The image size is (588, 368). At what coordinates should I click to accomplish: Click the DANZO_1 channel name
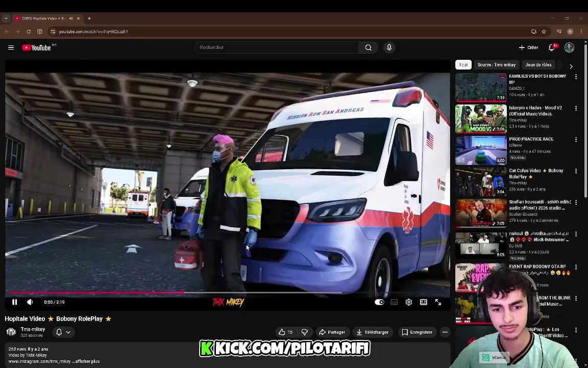coord(517,88)
